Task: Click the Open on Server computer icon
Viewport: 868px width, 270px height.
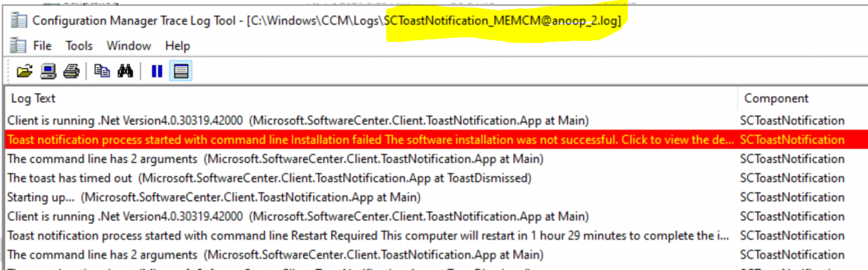Action: pyautogui.click(x=48, y=71)
